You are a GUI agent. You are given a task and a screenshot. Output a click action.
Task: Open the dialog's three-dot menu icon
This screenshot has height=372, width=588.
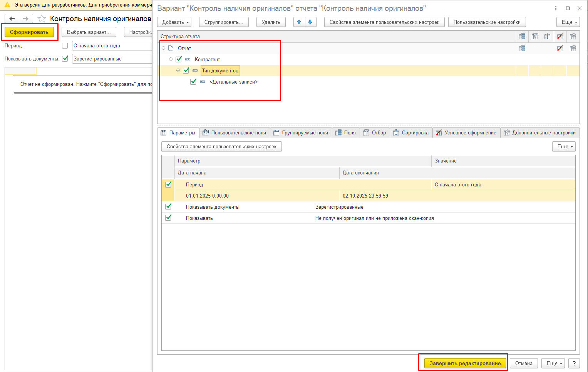pyautogui.click(x=556, y=8)
